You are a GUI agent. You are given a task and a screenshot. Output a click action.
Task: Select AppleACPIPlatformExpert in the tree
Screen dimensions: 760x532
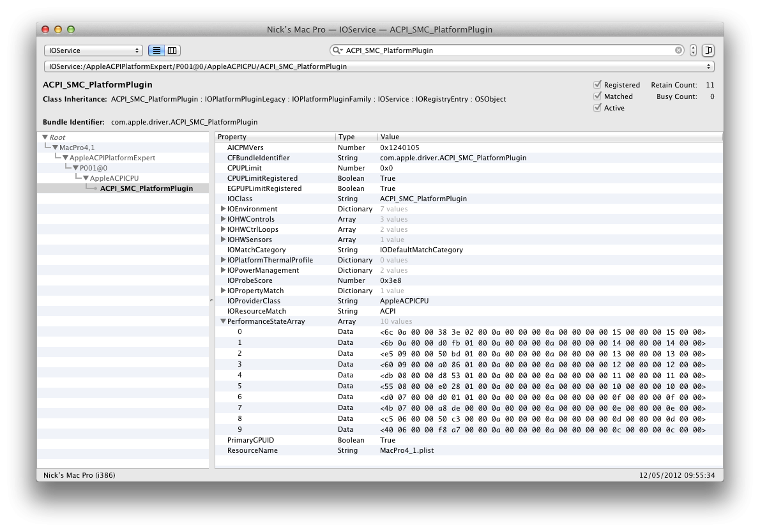[112, 158]
